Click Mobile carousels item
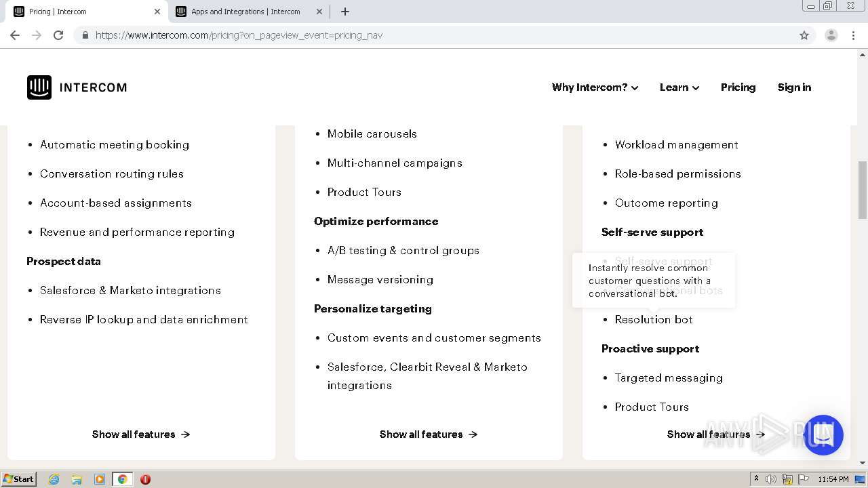The image size is (868, 488). [372, 134]
